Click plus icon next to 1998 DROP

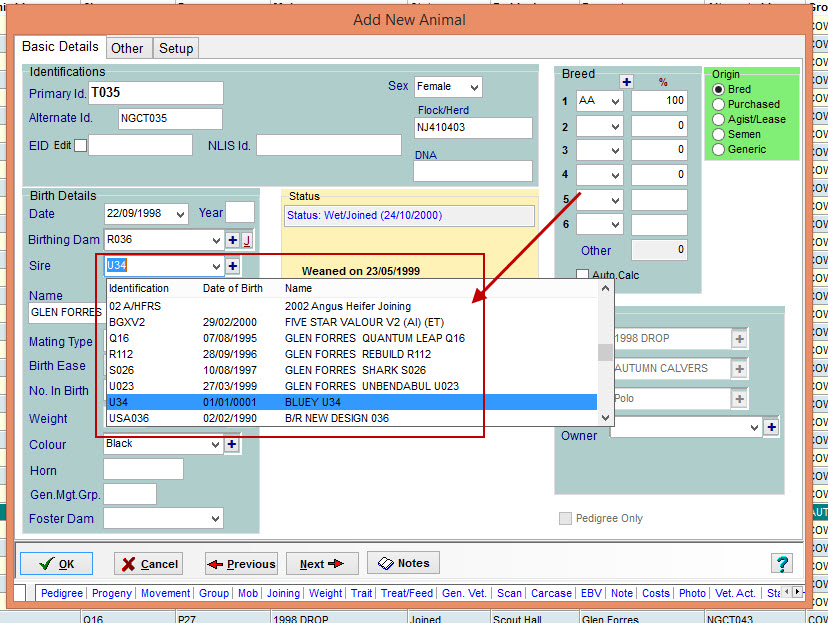(x=739, y=339)
